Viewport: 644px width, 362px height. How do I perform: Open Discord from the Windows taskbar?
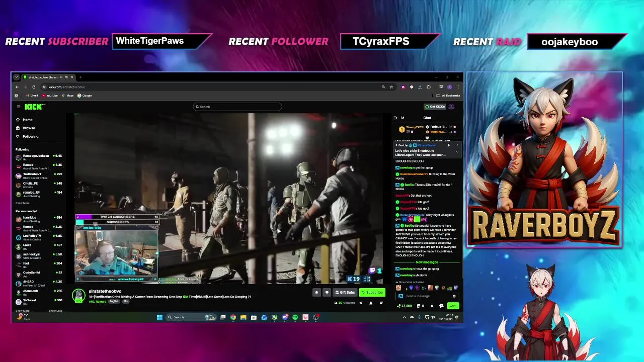pyautogui.click(x=285, y=317)
